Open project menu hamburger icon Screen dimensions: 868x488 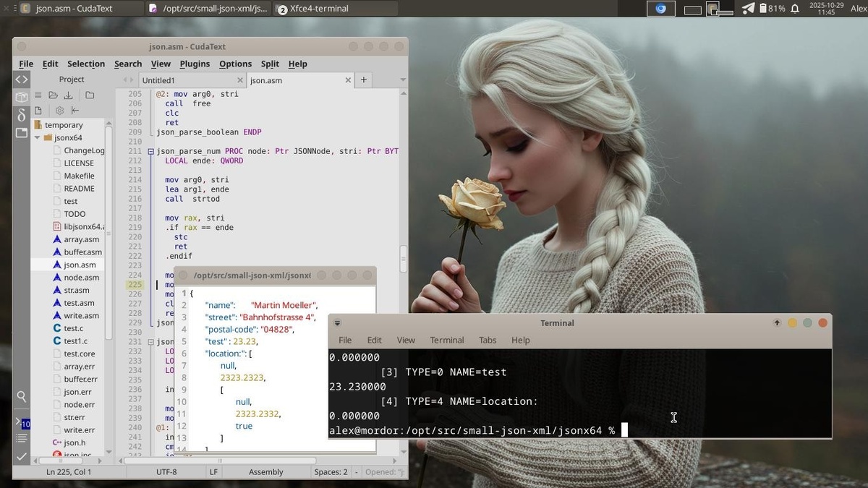38,95
